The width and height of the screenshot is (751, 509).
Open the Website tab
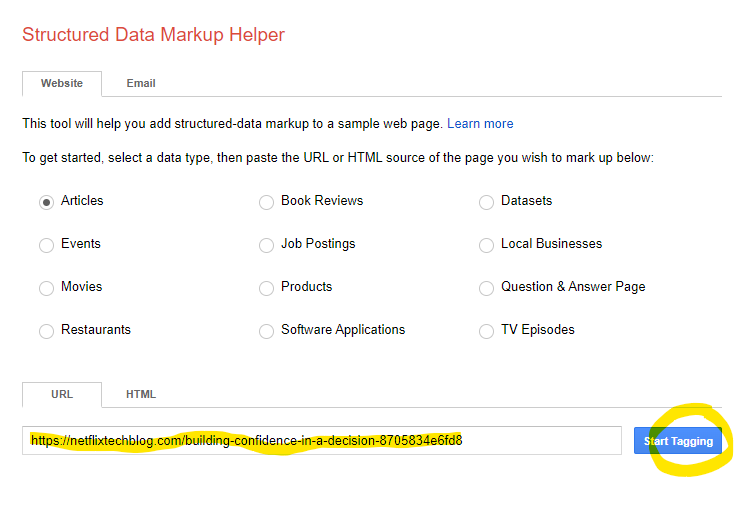[62, 83]
